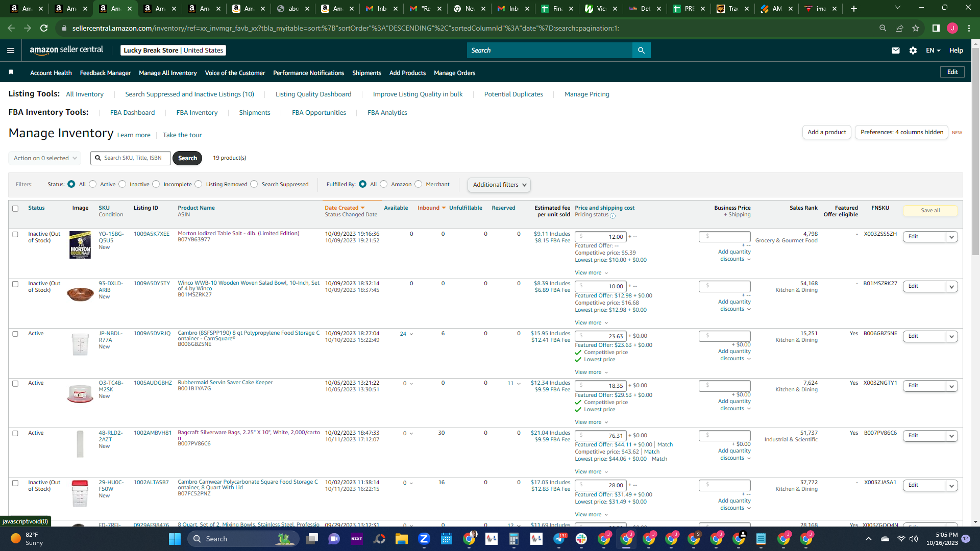Viewport: 980px width, 551px height.
Task: Open Slack from the taskbar
Action: (x=581, y=539)
